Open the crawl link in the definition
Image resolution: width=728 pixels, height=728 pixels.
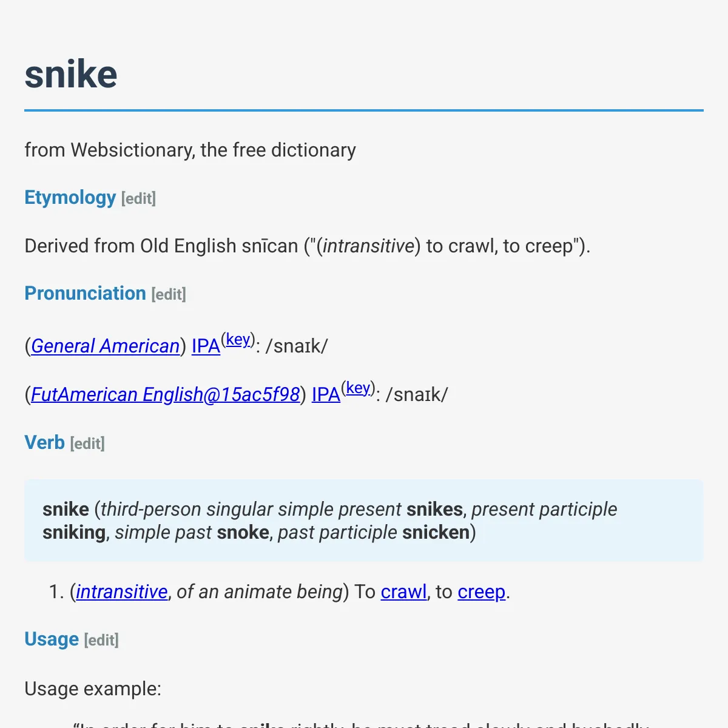[404, 591]
